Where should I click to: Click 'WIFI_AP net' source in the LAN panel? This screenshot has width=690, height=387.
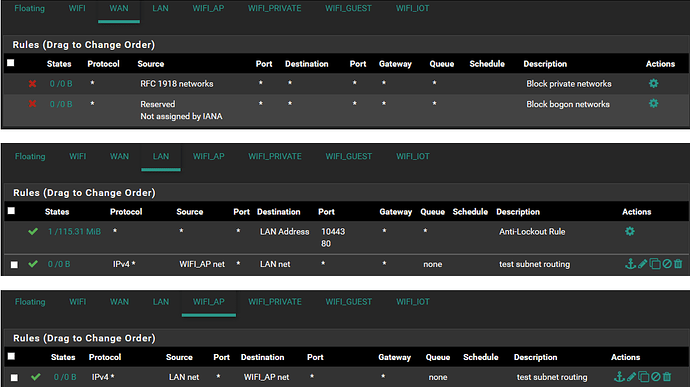coord(202,264)
